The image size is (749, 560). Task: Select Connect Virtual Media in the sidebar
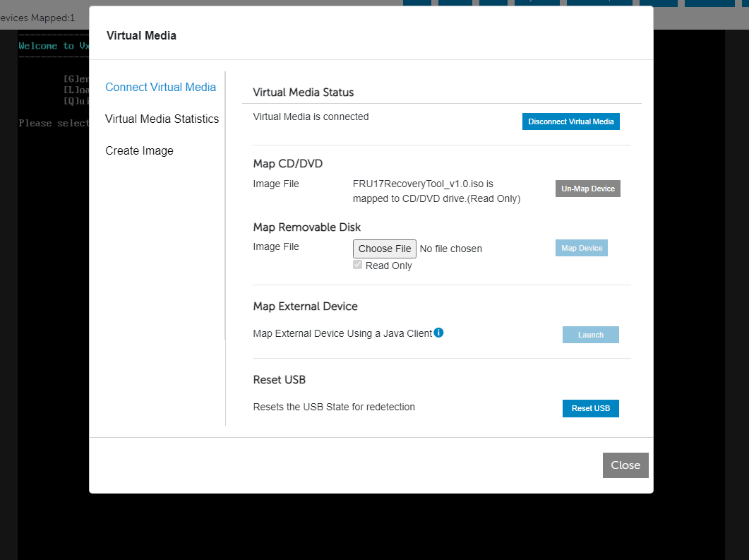point(160,87)
